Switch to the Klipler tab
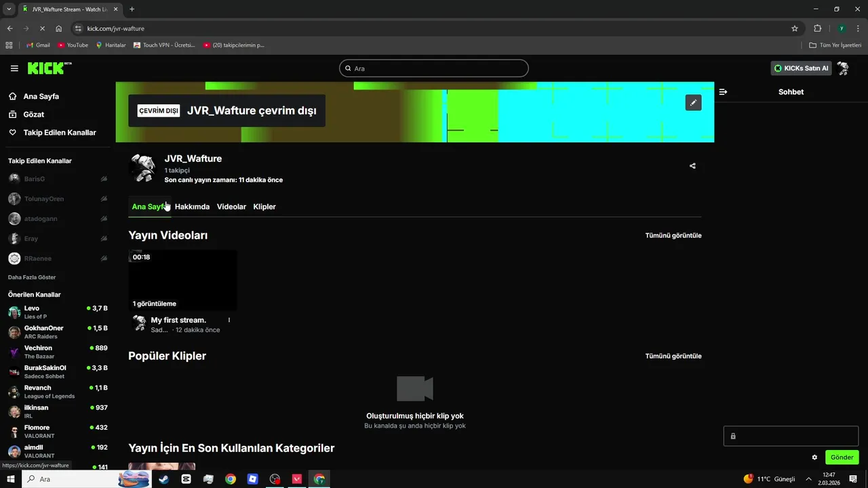The height and width of the screenshot is (488, 868). click(264, 207)
